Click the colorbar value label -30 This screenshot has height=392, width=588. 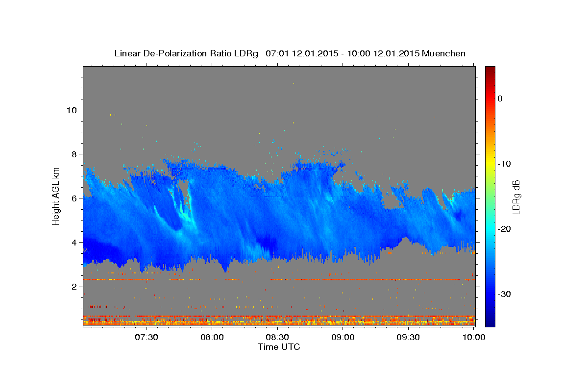(504, 294)
